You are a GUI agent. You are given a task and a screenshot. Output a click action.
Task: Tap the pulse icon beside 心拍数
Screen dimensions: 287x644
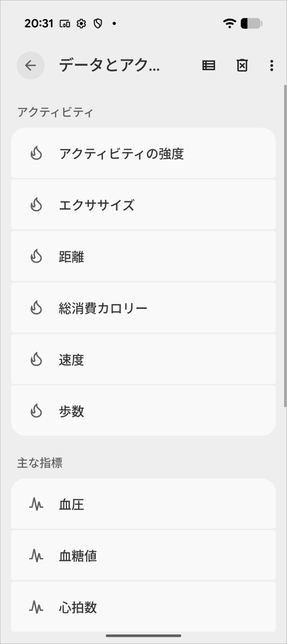click(36, 608)
